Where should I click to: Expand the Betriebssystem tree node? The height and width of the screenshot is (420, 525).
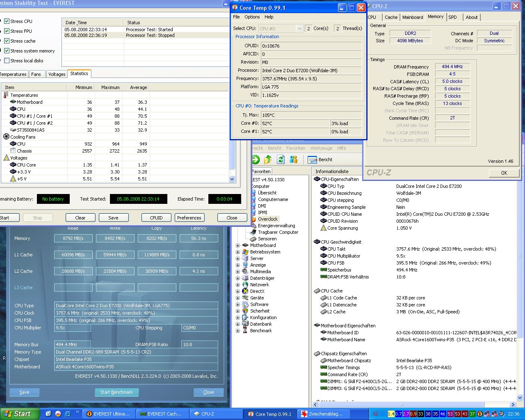(237, 252)
